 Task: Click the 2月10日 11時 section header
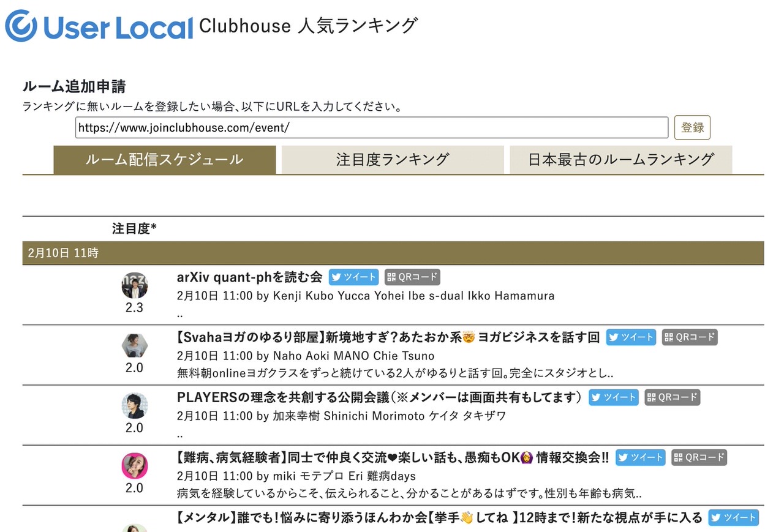393,253
